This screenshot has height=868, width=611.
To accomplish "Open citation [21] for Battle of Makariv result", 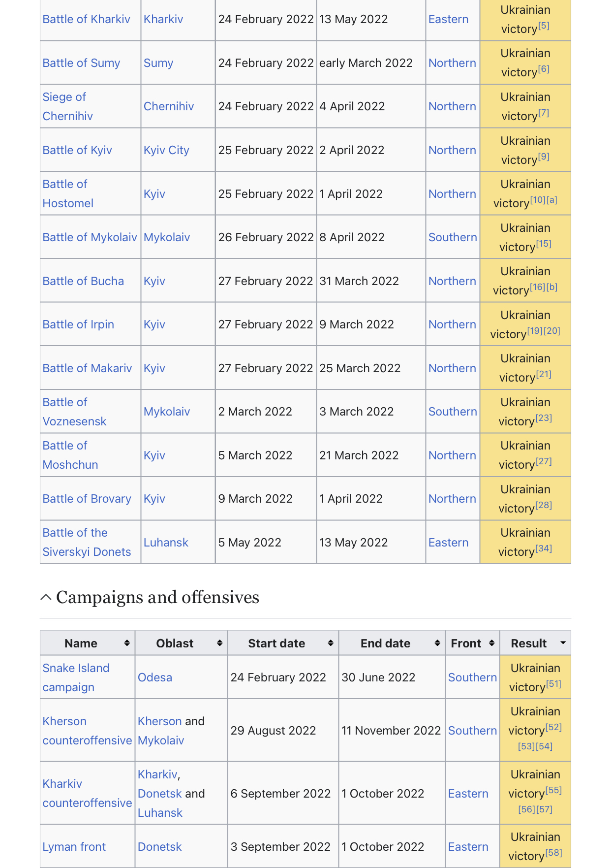I will pos(544,374).
